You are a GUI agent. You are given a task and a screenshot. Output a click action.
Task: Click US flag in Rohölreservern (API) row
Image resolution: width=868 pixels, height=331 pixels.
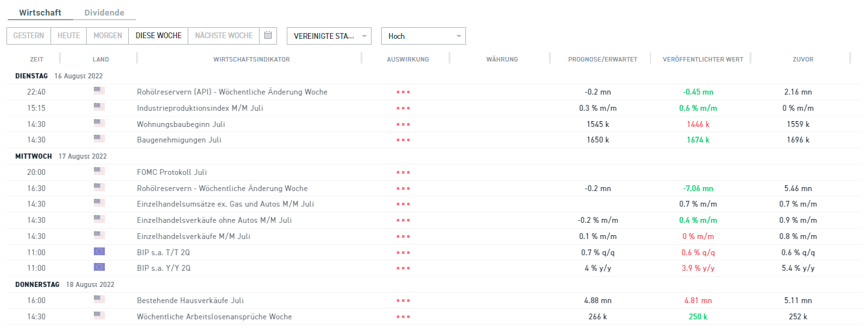pos(99,91)
